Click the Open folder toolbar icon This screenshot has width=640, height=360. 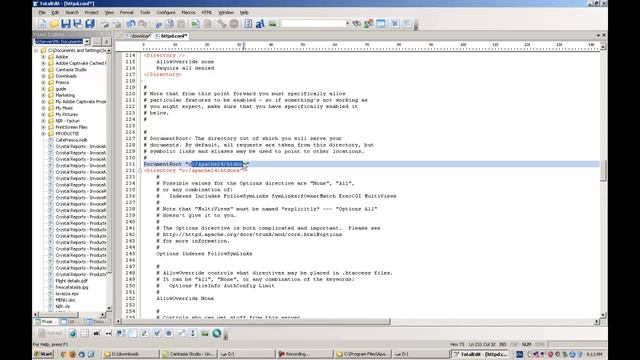(54, 24)
